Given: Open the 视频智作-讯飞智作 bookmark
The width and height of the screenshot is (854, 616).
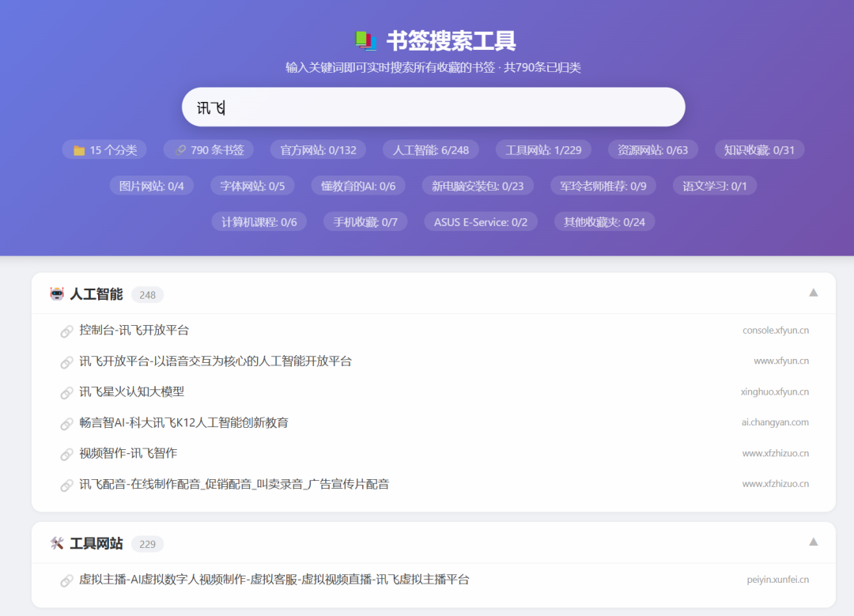Looking at the screenshot, I should pos(128,453).
